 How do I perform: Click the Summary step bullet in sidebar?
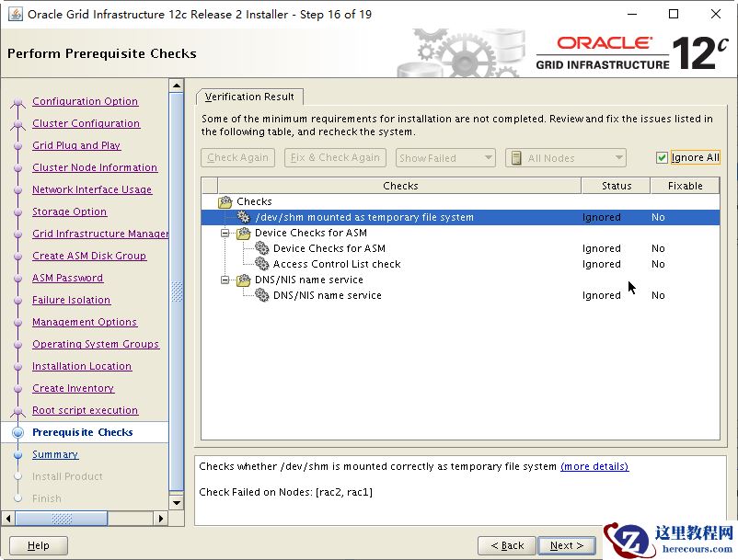pos(17,454)
